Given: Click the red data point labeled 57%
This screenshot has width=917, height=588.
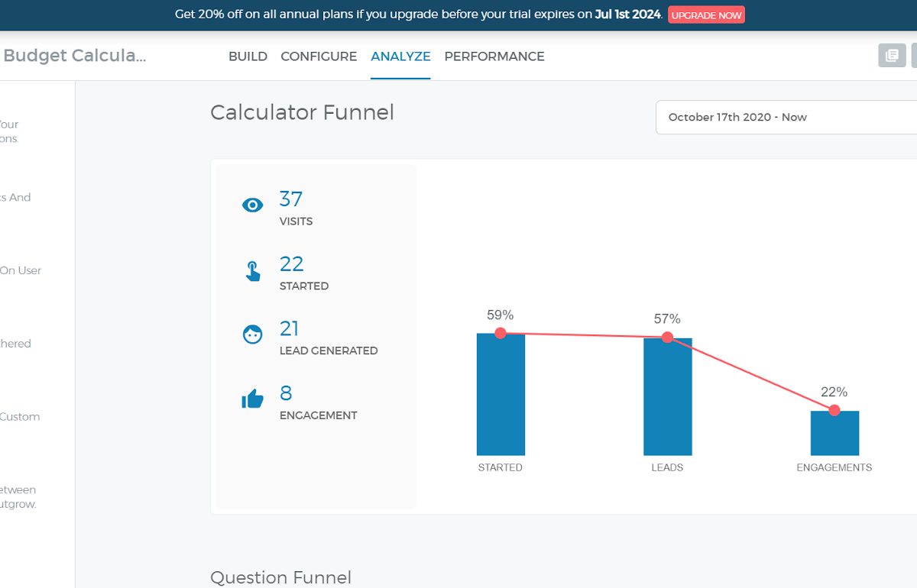Looking at the screenshot, I should (667, 337).
